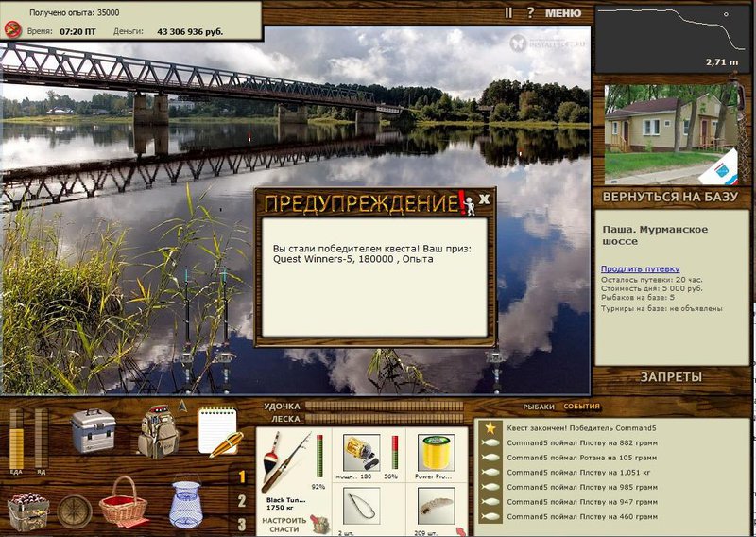Select the Black Tun... rod with float
The height and width of the screenshot is (537, 756).
[x=284, y=462]
